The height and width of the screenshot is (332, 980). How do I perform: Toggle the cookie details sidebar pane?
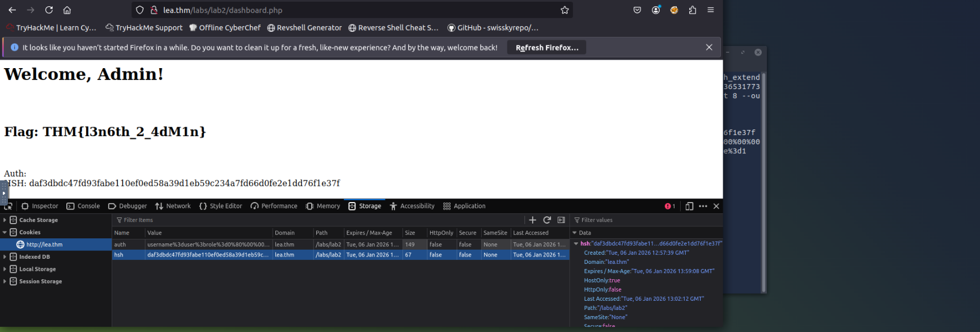pos(561,220)
